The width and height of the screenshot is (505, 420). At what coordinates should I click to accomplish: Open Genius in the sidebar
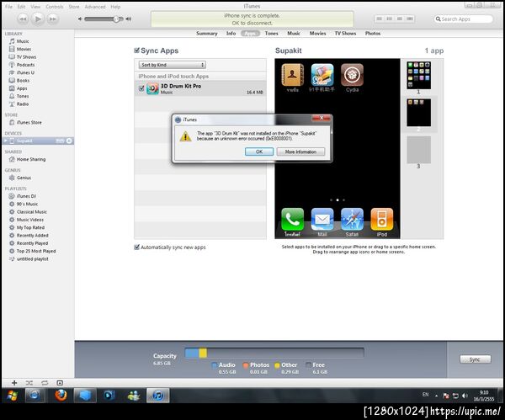pos(24,178)
